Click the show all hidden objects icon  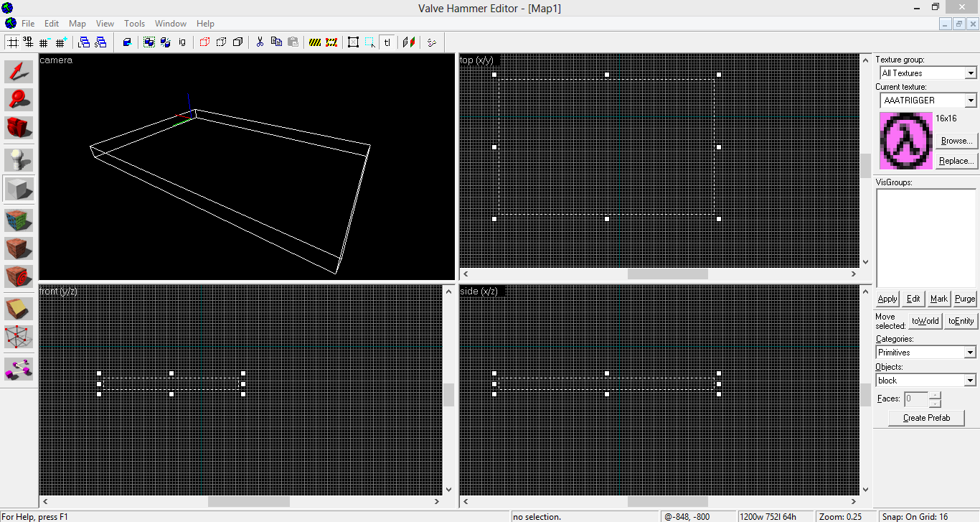point(237,42)
